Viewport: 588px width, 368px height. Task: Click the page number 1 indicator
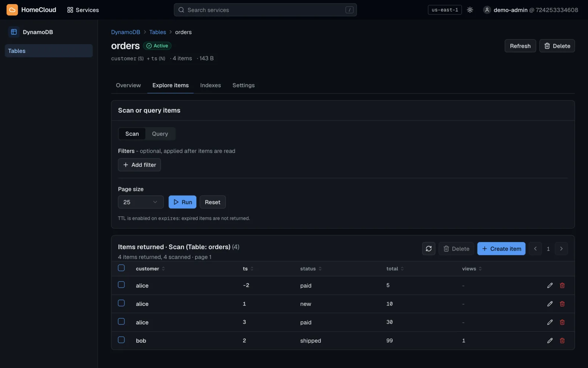[x=548, y=249]
